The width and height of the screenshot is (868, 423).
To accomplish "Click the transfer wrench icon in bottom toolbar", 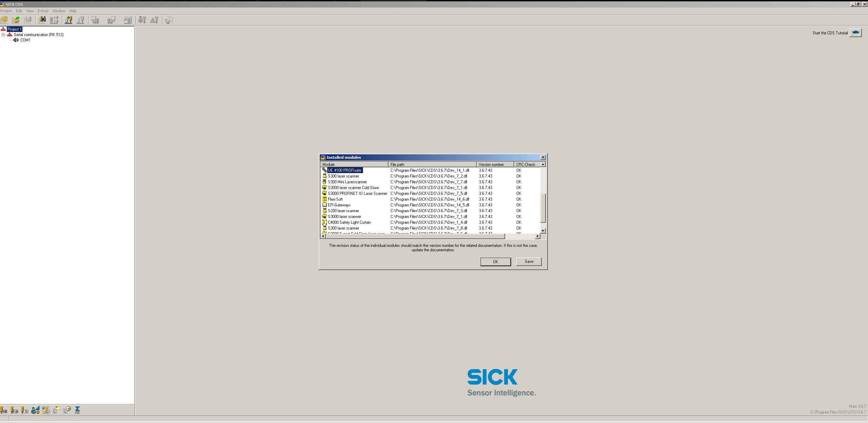I will (x=46, y=410).
